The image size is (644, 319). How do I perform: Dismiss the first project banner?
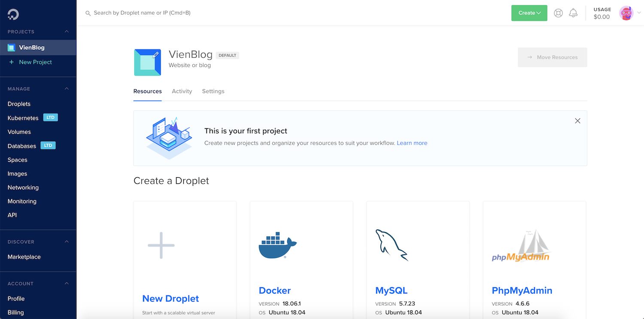pos(577,121)
